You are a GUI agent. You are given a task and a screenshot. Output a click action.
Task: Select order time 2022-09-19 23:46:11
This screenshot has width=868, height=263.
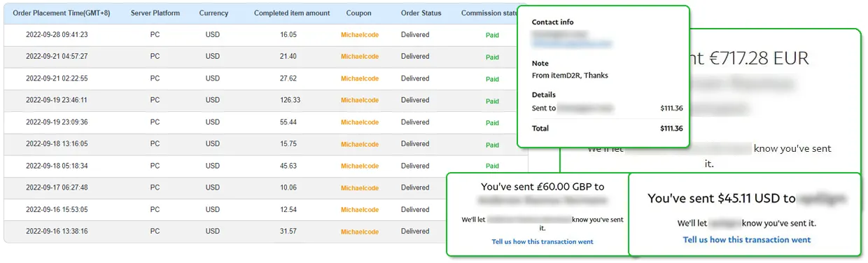pos(57,100)
